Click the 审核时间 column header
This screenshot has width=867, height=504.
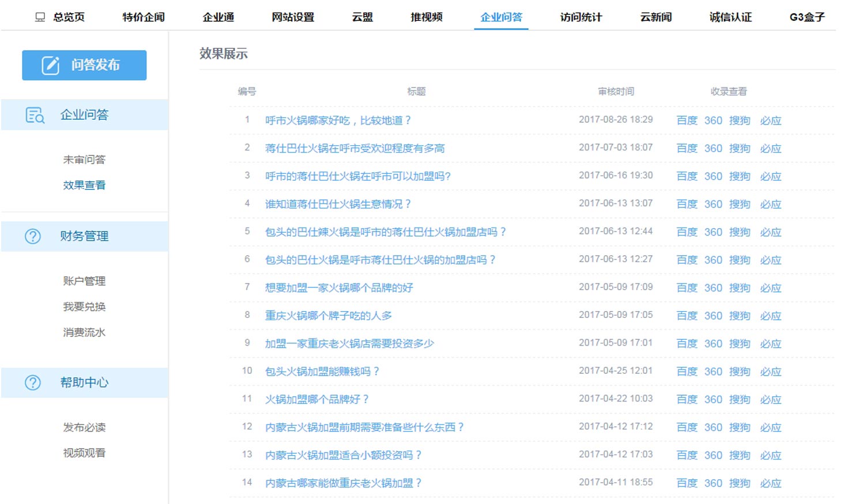616,91
